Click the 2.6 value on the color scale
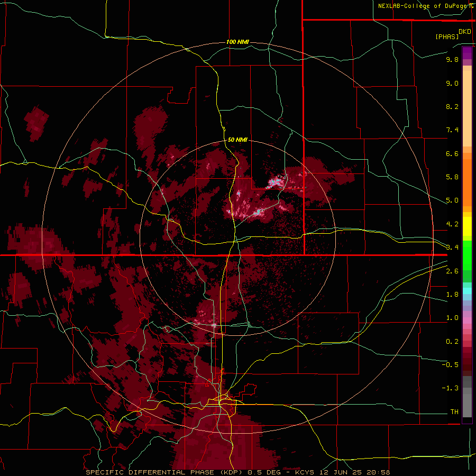476x476 pixels. pos(452,271)
